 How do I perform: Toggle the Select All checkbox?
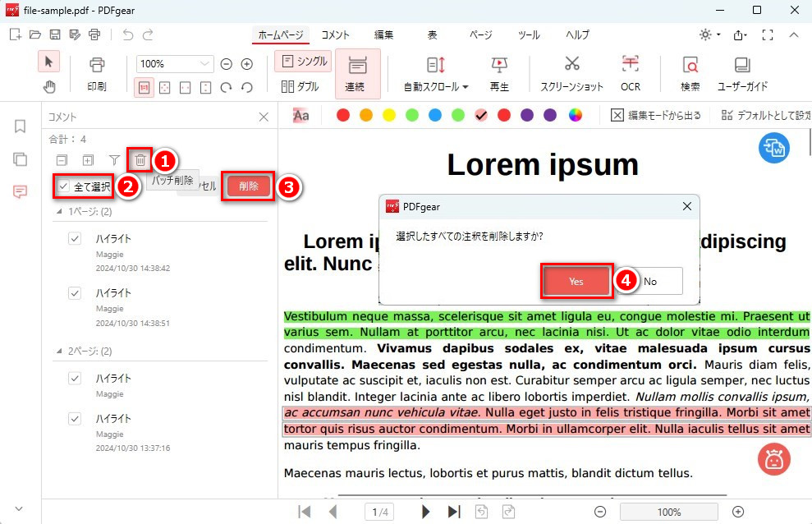pyautogui.click(x=64, y=186)
